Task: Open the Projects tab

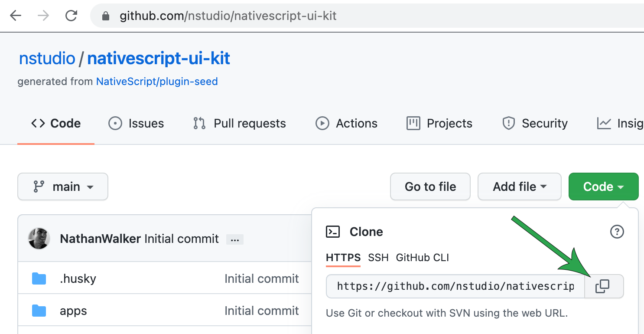Action: tap(439, 124)
